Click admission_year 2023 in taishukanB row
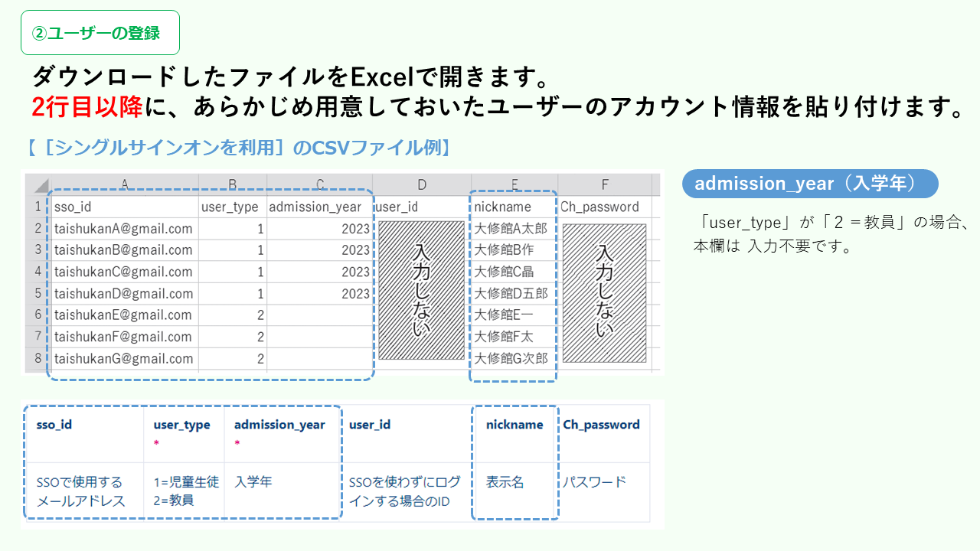The width and height of the screenshot is (980, 551). (320, 249)
